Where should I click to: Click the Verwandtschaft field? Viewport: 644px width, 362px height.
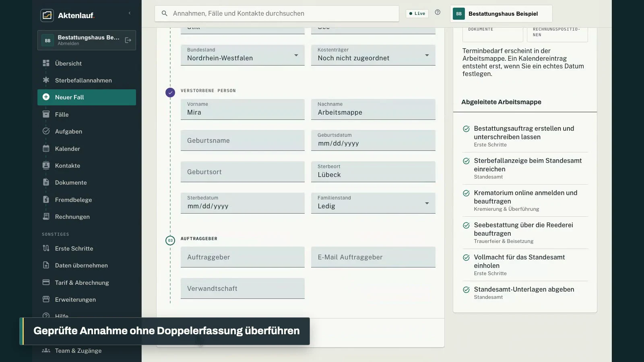tap(243, 288)
